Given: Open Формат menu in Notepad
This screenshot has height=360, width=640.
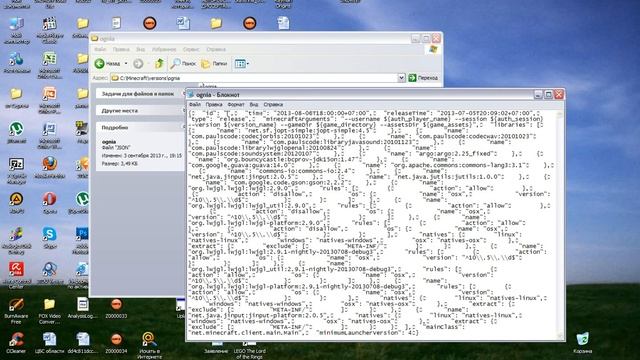Looking at the screenshot, I should click(236, 104).
